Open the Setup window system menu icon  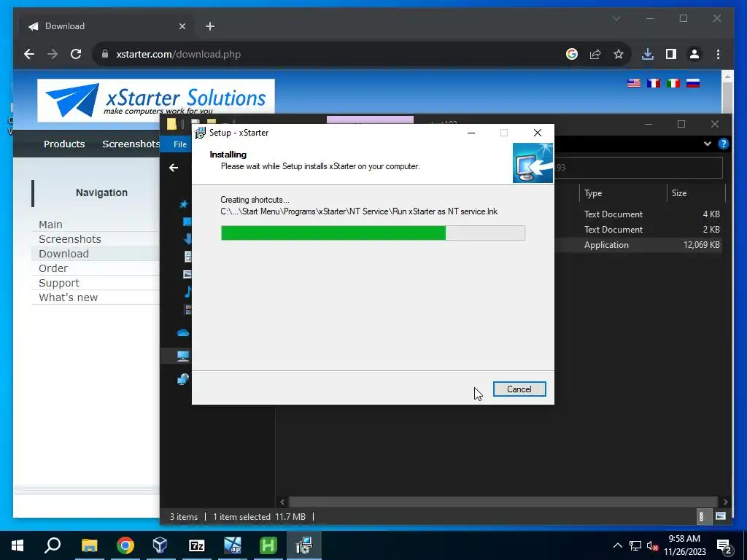(x=200, y=133)
